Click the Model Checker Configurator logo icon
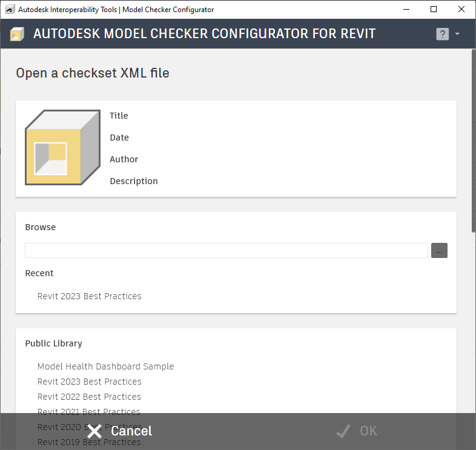476x450 pixels. (x=17, y=34)
